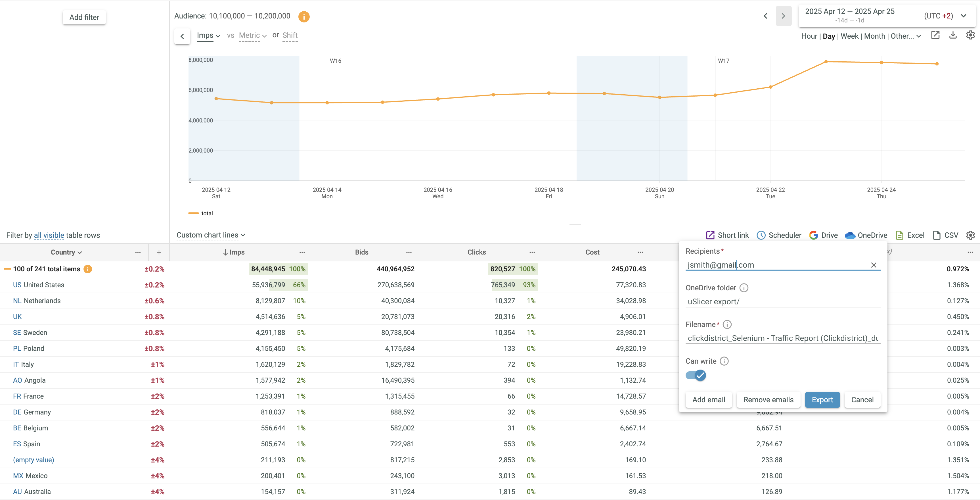The height and width of the screenshot is (500, 980).
Task: Click the orange audience info icon
Action: pos(303,16)
